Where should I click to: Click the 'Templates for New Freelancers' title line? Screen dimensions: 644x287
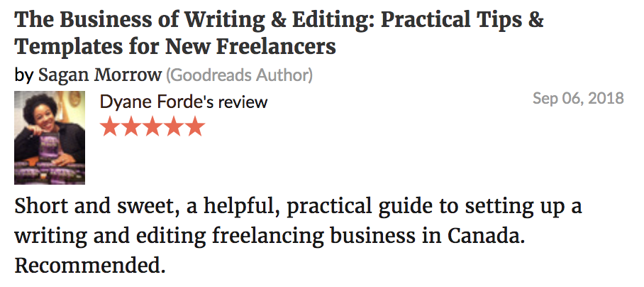(x=175, y=47)
